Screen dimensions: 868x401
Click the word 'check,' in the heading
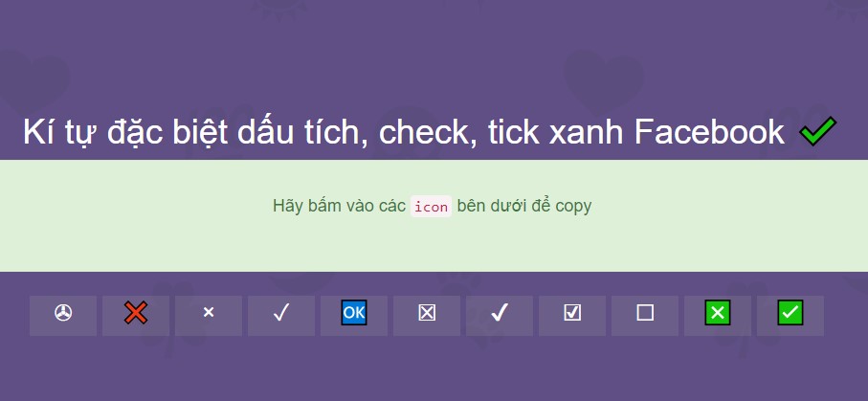[x=428, y=134]
